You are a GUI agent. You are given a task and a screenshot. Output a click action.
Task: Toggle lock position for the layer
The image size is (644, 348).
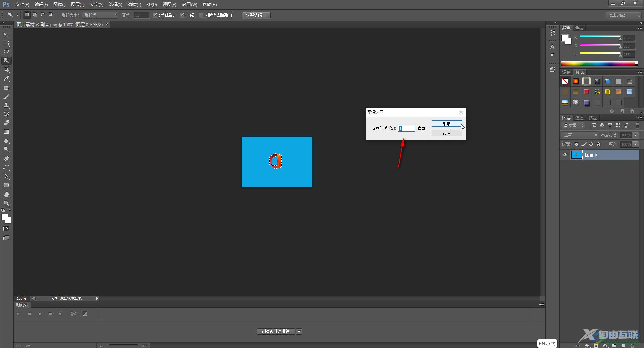point(591,144)
